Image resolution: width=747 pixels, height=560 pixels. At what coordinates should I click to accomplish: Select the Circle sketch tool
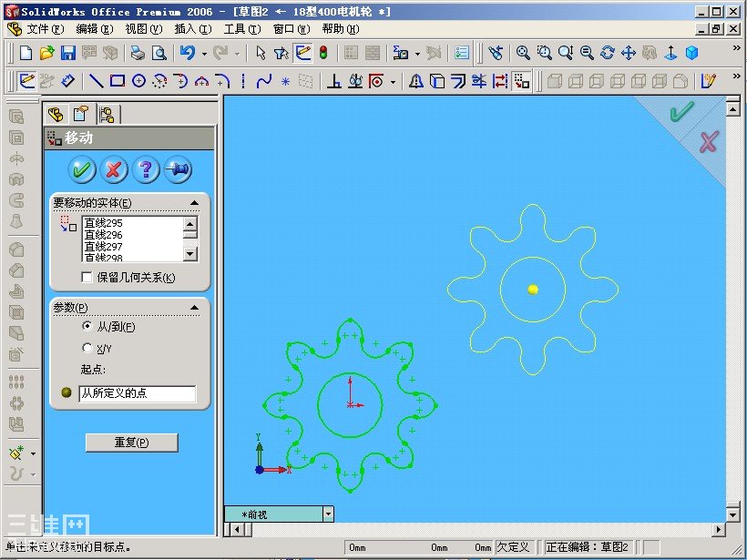[x=138, y=81]
